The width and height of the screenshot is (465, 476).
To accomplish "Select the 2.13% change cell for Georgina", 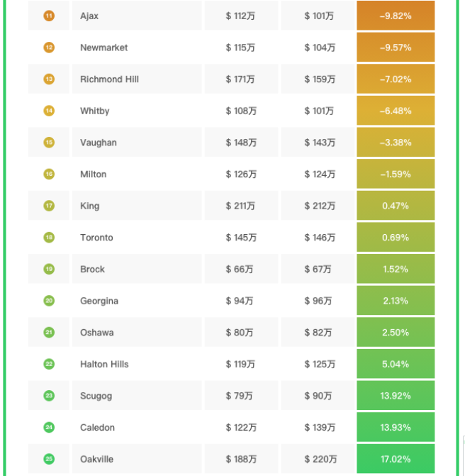I will 395,301.
